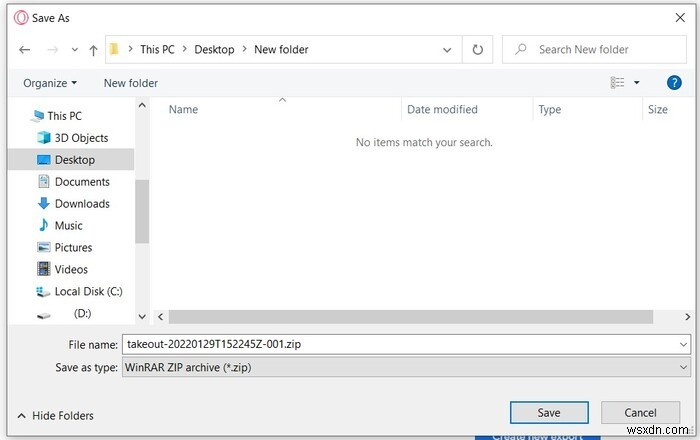
Task: Click the Downloads blue arrow icon
Action: [x=44, y=203]
